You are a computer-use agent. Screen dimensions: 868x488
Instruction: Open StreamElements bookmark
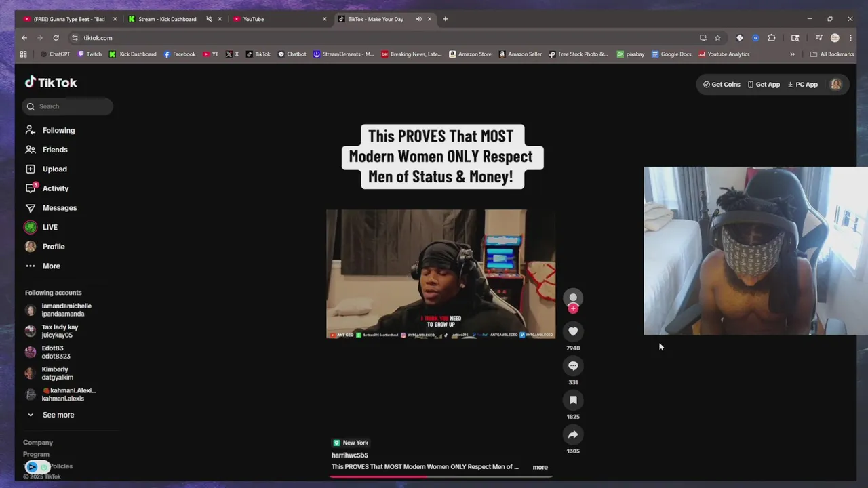click(343, 54)
